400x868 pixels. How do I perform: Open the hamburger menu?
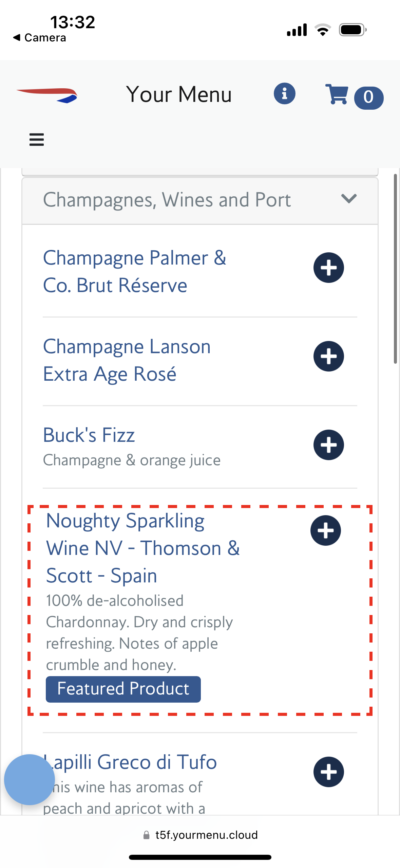coord(37,140)
